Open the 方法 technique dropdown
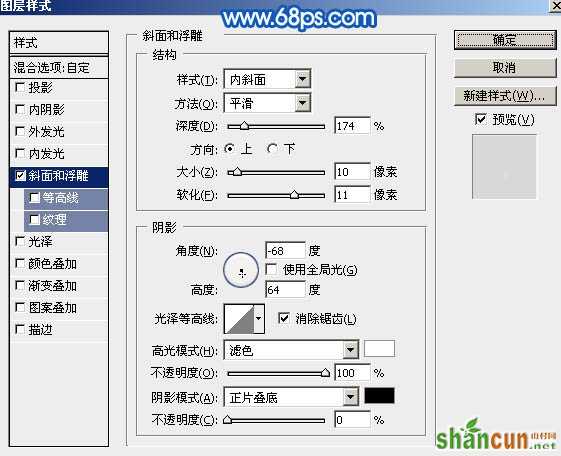Viewport: 561px width, 456px height. [267, 103]
